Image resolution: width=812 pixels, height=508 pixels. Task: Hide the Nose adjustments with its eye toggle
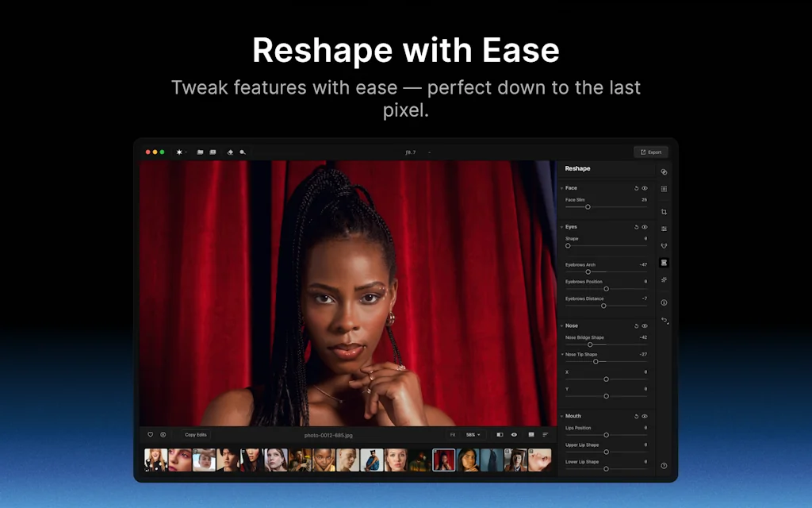(x=644, y=325)
